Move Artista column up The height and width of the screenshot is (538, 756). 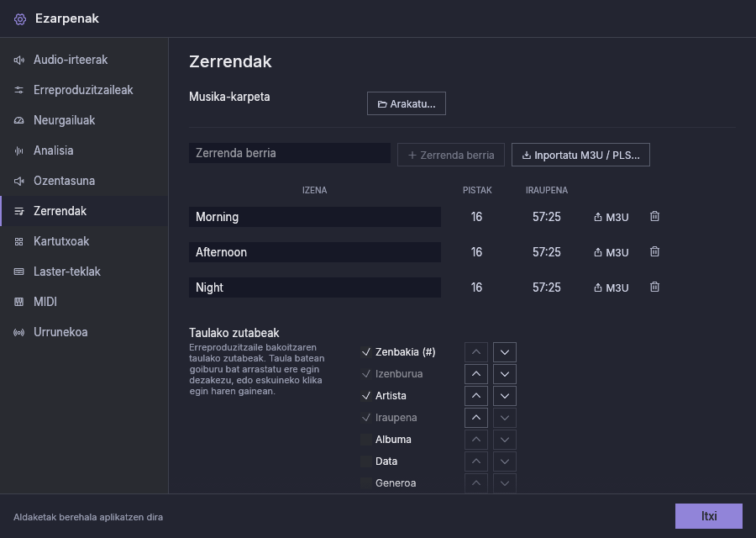pyautogui.click(x=476, y=396)
